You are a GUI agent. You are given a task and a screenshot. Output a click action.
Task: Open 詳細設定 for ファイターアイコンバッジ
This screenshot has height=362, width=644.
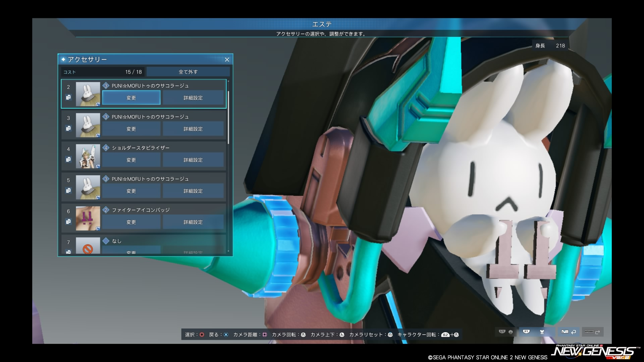[x=193, y=222]
